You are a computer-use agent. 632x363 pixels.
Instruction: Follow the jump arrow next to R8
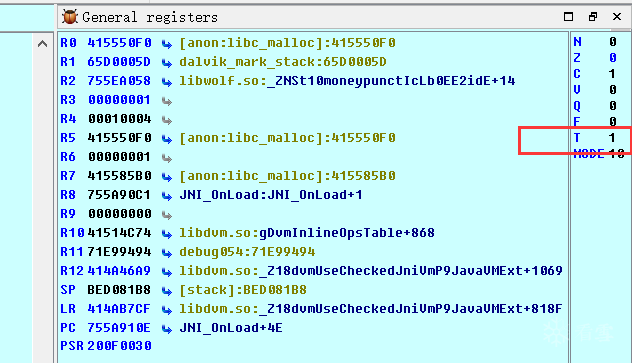tap(166, 195)
